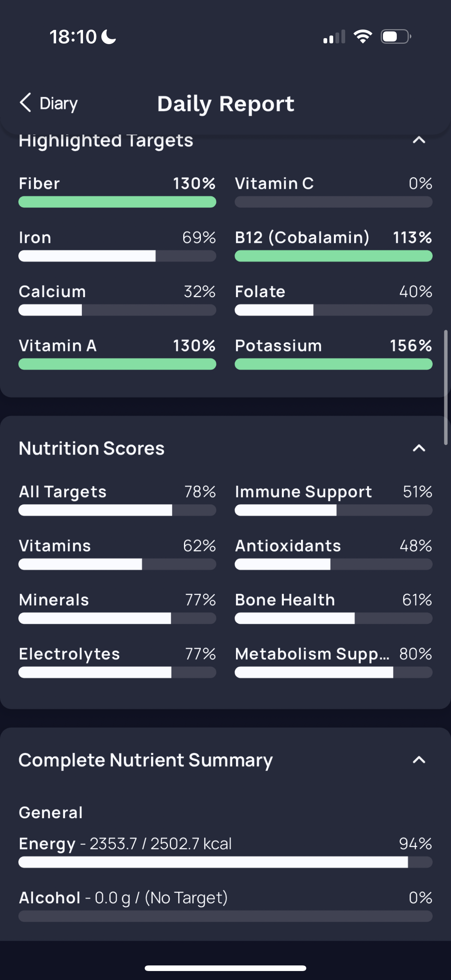Tap the Iron 69% progress bar
The height and width of the screenshot is (980, 451).
pos(117,256)
